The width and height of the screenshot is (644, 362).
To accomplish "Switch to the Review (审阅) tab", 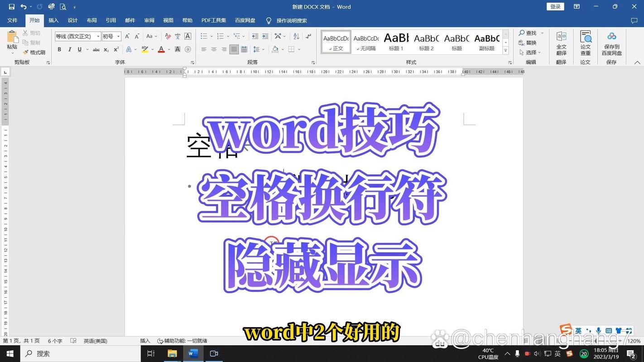I will point(149,20).
